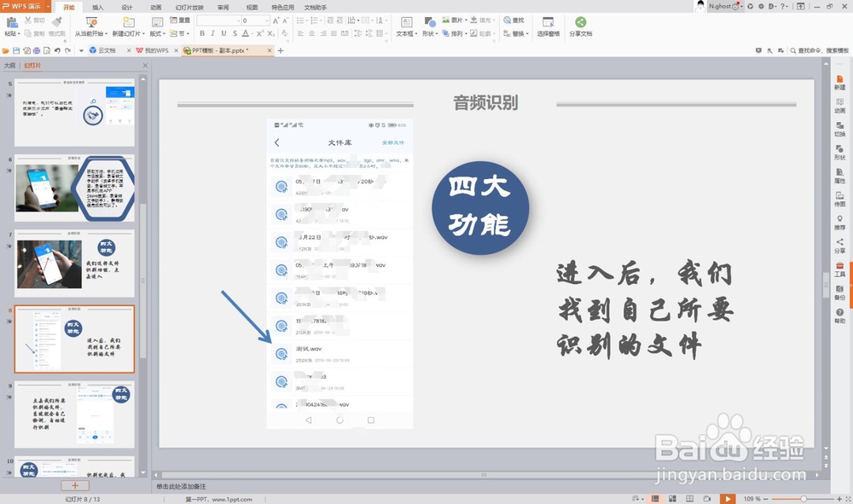Viewport: 853px width, 504px height.
Task: Open the Animation (动画) sidebar icon
Action: pos(840,106)
